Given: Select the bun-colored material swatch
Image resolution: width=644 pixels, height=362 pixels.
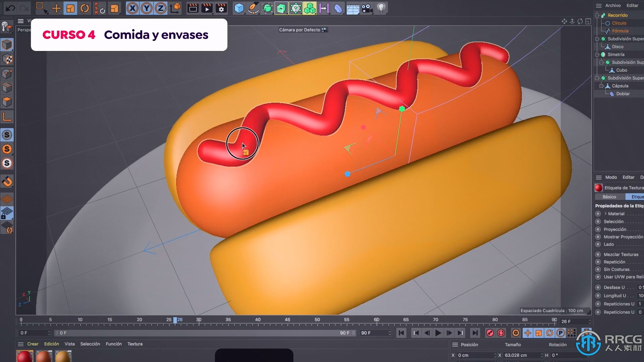Looking at the screenshot, I should (63, 356).
